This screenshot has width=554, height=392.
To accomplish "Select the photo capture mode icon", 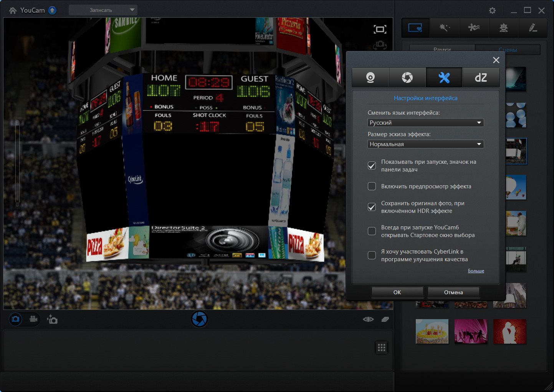I will click(x=15, y=319).
